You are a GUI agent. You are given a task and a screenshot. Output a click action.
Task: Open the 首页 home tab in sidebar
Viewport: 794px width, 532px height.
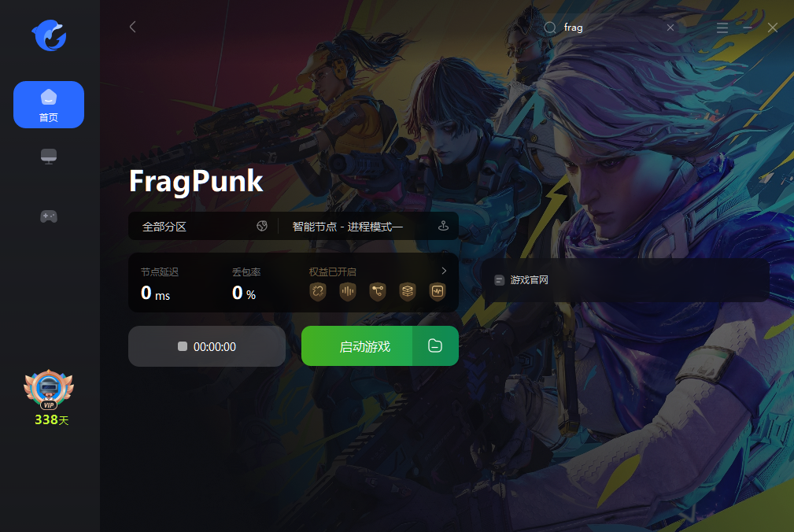49,105
